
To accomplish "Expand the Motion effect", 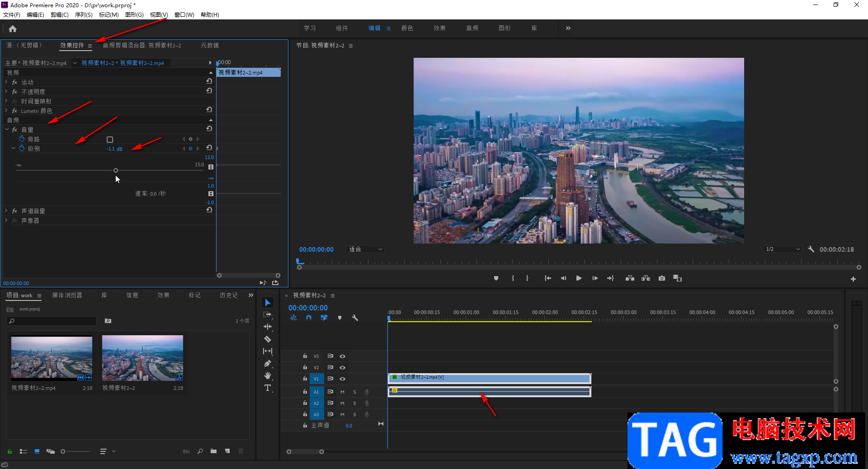I will (6, 82).
